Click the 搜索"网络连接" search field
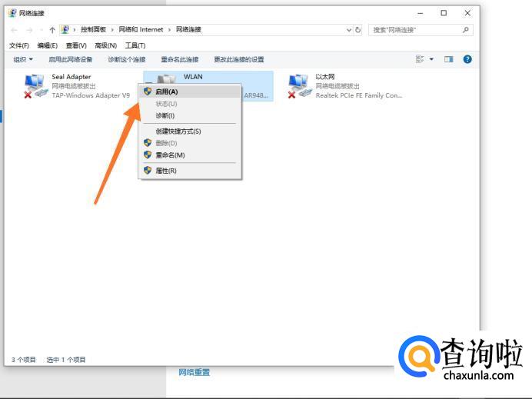 click(415, 30)
